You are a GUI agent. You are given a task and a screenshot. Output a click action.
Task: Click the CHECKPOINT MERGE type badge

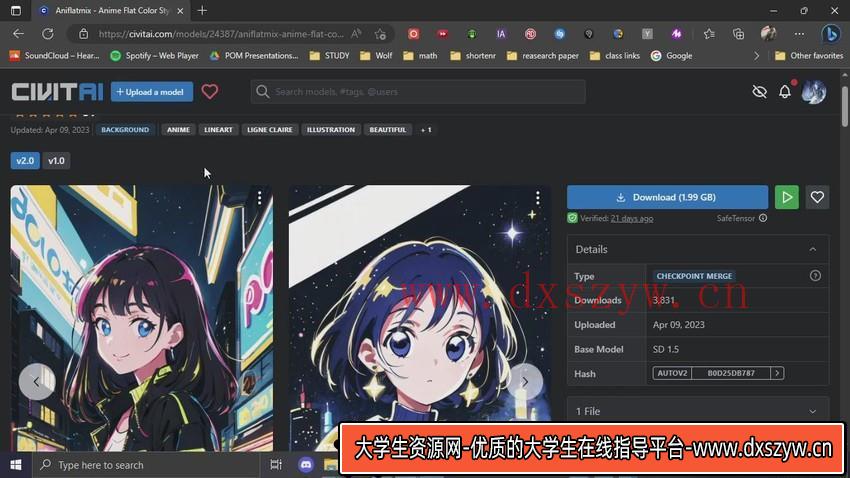pos(694,276)
